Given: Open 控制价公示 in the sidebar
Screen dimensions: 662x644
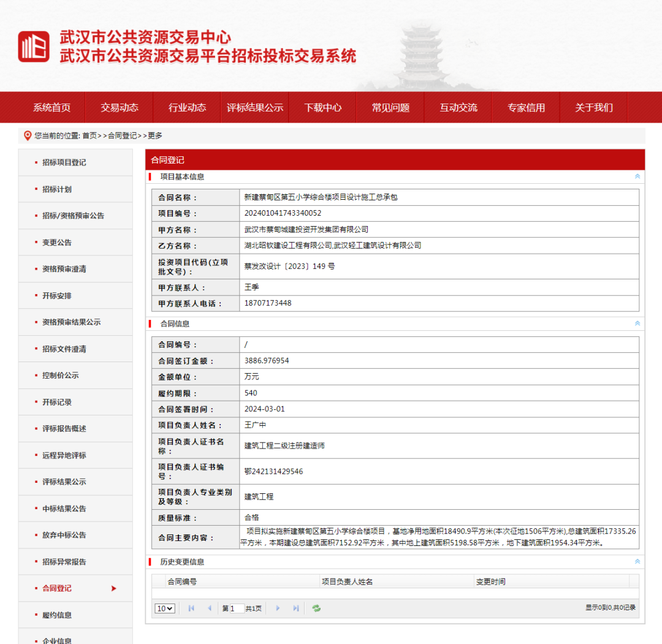Looking at the screenshot, I should pyautogui.click(x=60, y=375).
